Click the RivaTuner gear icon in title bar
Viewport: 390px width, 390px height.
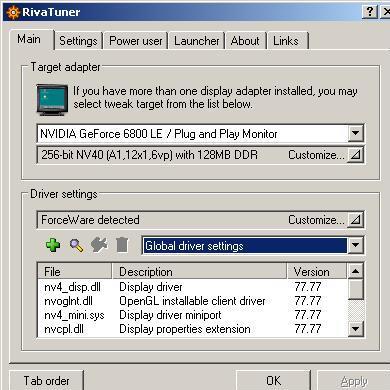(x=13, y=12)
